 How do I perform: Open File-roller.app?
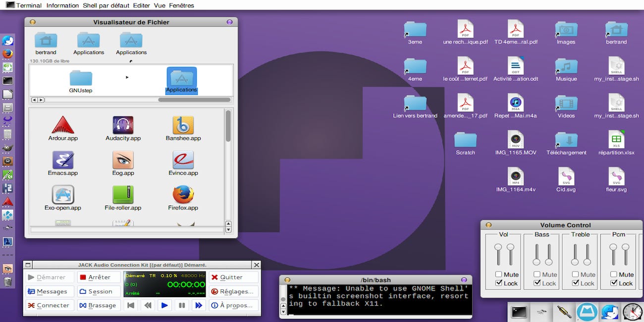pyautogui.click(x=122, y=197)
